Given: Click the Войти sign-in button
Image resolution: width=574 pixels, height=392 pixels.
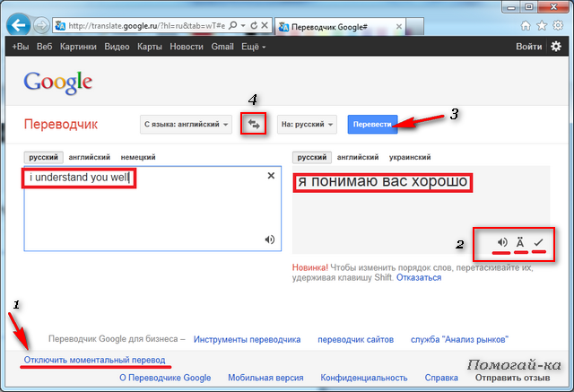Looking at the screenshot, I should tap(528, 47).
